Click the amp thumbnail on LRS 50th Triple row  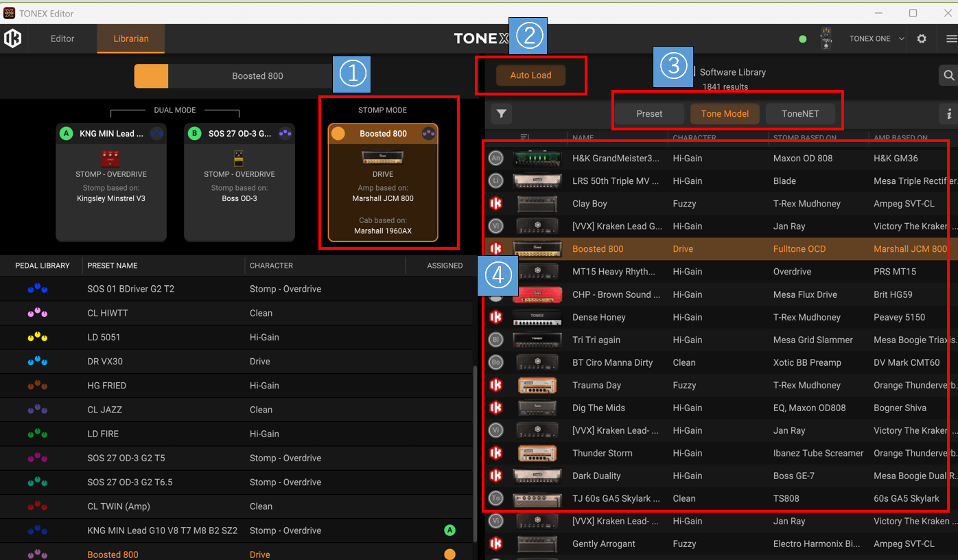537,181
